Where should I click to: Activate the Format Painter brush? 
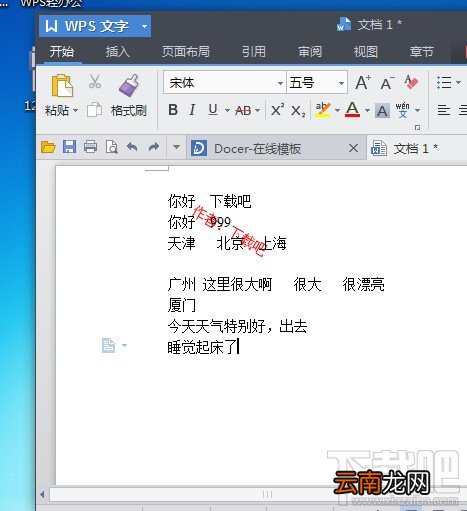tap(129, 85)
